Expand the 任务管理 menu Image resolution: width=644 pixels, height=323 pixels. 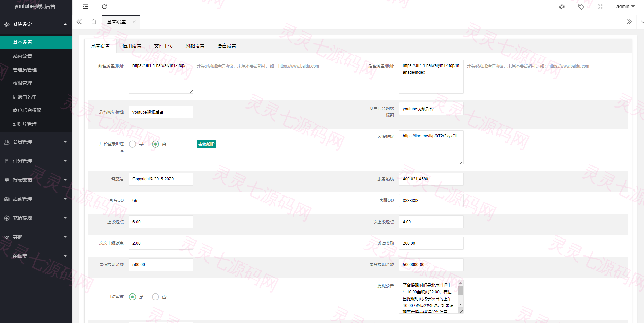click(65, 161)
